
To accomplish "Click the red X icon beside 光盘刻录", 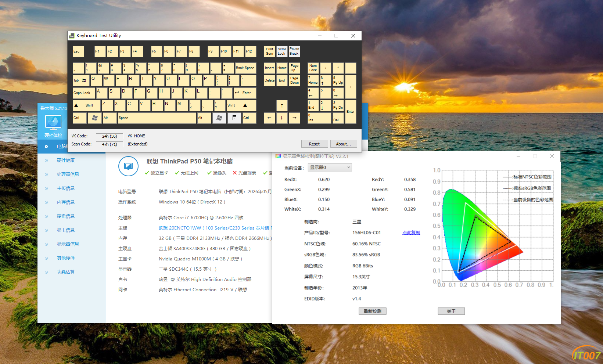I will (x=235, y=173).
